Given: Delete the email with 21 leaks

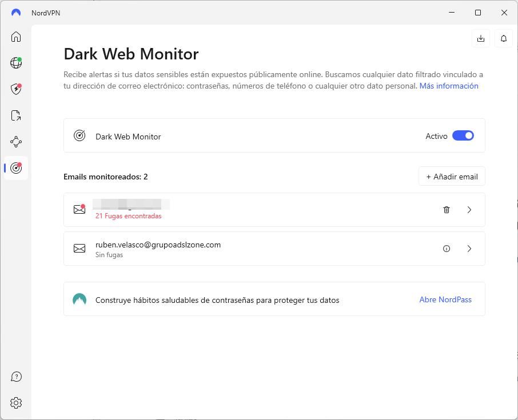Looking at the screenshot, I should click(x=447, y=210).
